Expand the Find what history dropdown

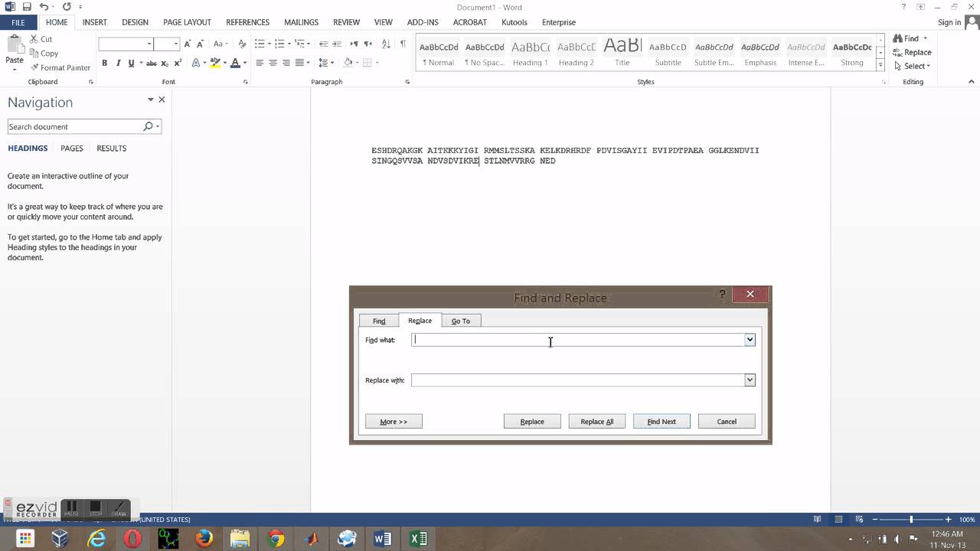tap(750, 340)
